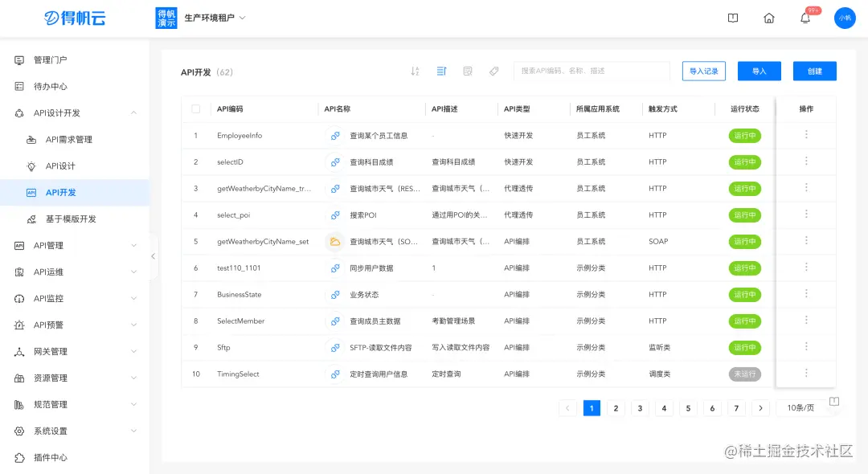This screenshot has width=868, height=474.
Task: Open the documentation book icon in the header
Action: 732,17
